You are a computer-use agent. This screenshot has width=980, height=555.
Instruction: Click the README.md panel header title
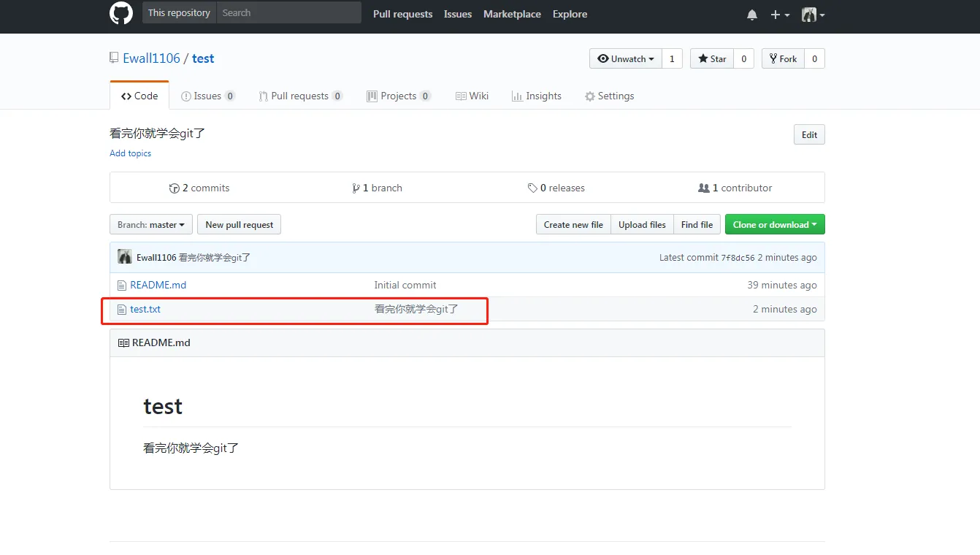(161, 342)
